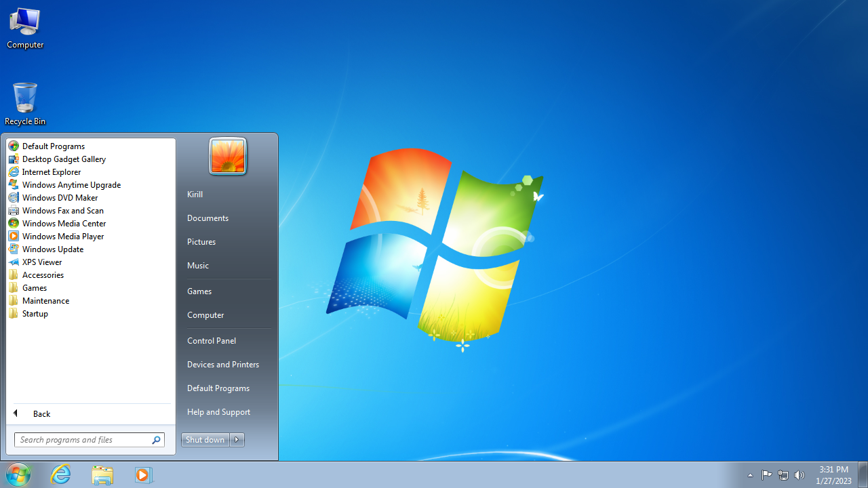868x488 pixels.
Task: Click the taskbar clock and date
Action: [x=833, y=475]
